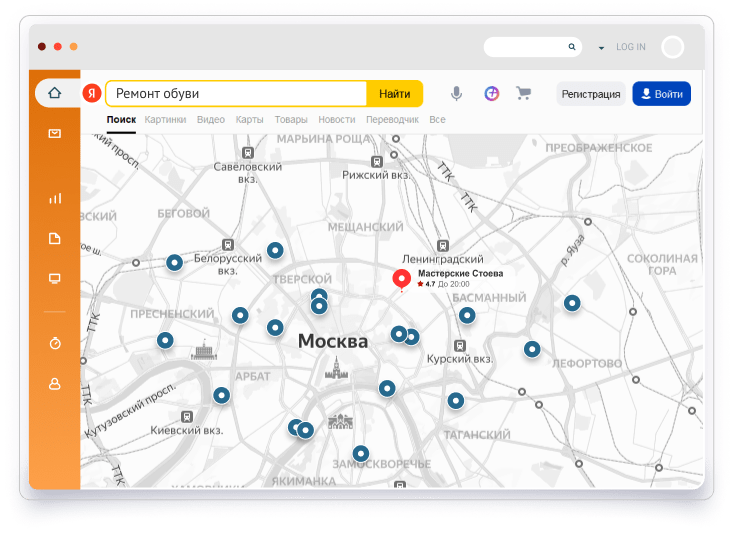Select the red Мастерские Стоева map pin
This screenshot has width=733, height=536.
(x=401, y=279)
